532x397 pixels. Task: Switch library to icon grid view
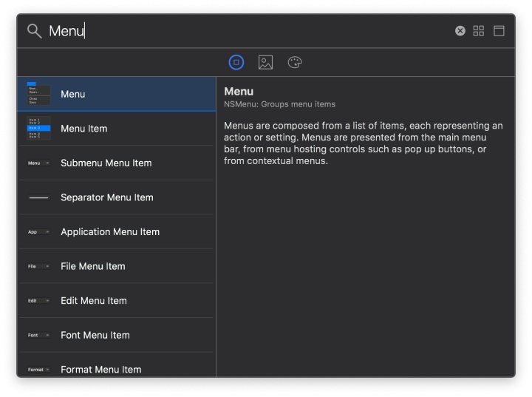(479, 31)
